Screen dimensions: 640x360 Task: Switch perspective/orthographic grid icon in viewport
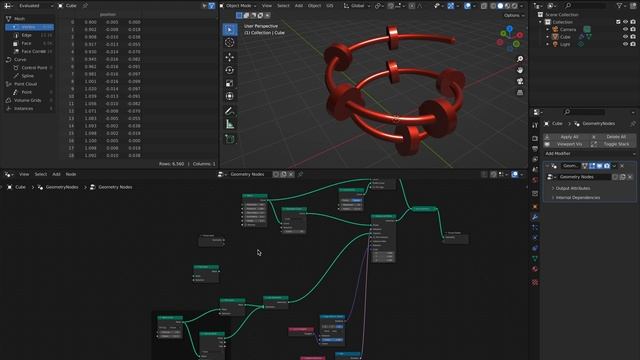[520, 93]
